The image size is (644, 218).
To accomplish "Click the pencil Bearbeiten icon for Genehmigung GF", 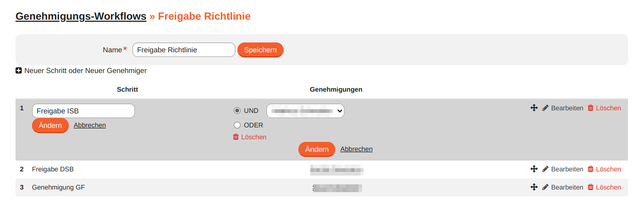I will tap(545, 187).
